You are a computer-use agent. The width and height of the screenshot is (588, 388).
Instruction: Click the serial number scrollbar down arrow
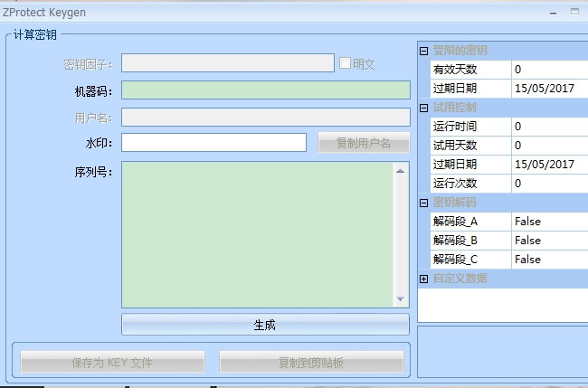pos(400,298)
